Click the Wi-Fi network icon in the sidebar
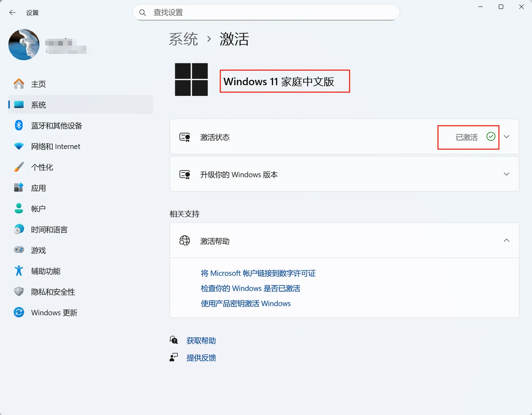 (19, 146)
